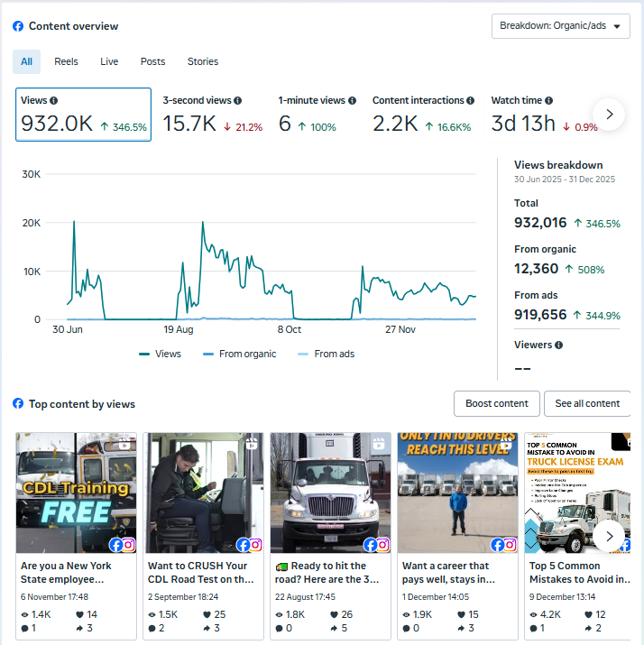644x645 pixels.
Task: Click shares icon on 6 November post
Action: (79, 628)
